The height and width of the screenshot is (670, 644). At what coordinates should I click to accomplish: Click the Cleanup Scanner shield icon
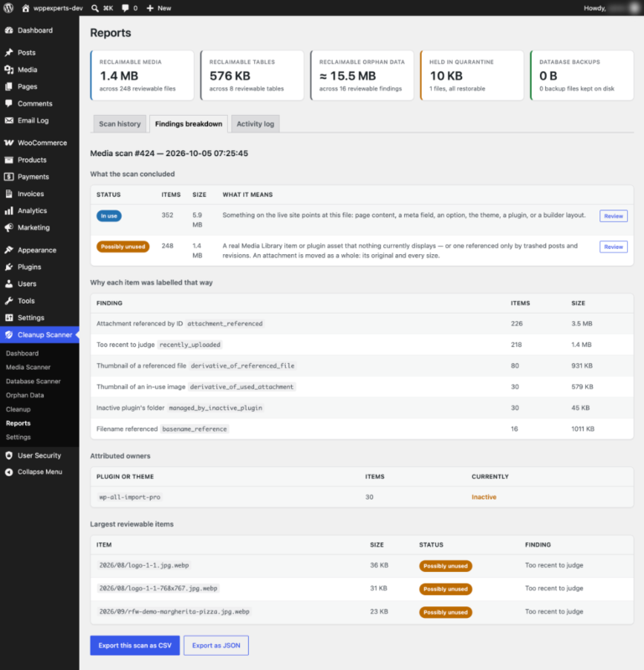point(9,335)
